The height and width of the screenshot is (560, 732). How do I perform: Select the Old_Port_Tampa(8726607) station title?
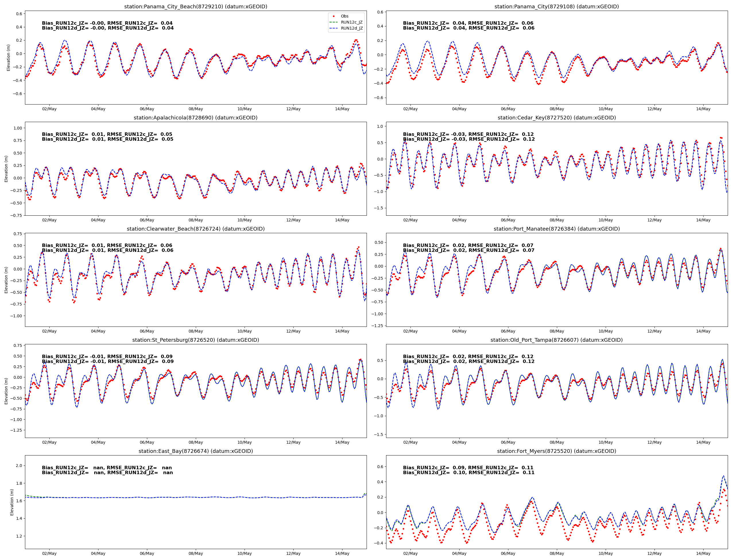pos(556,340)
